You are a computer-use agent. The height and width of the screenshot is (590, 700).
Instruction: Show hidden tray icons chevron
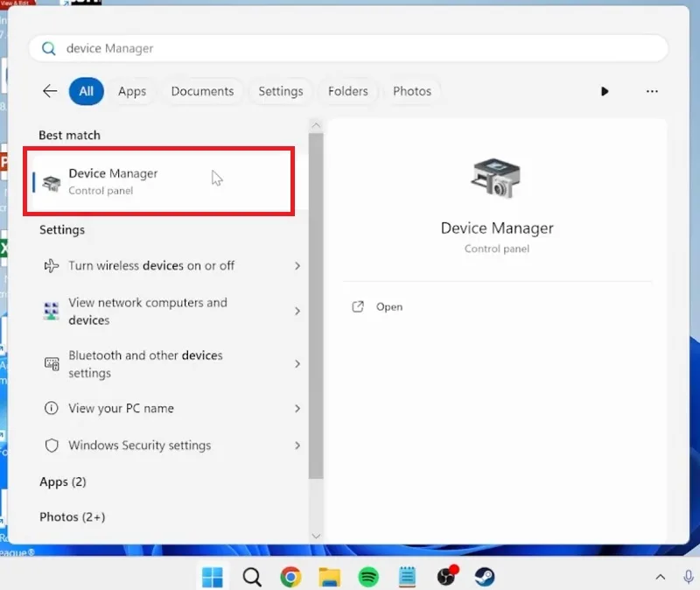click(x=661, y=577)
